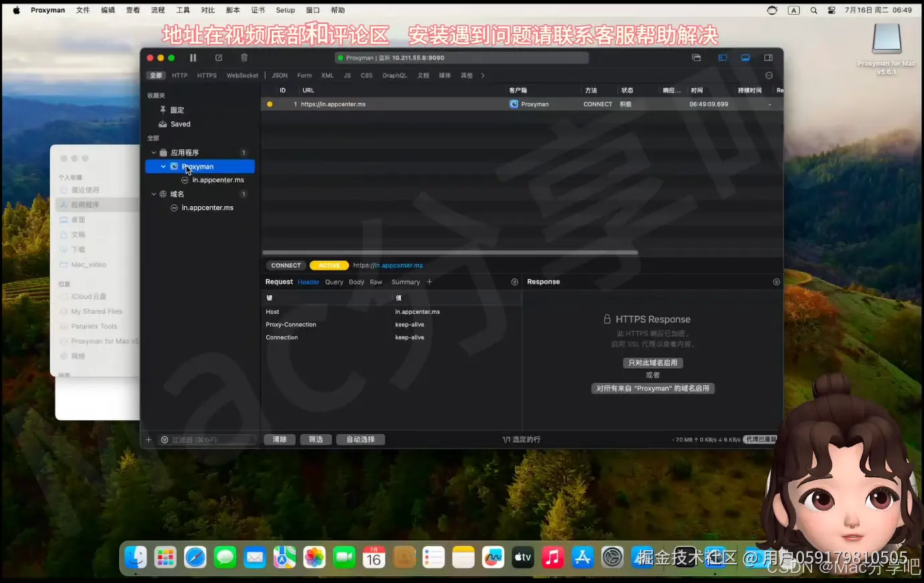Open Spotlight search in the menu bar
Screen dimensions: 924x583
[x=814, y=10]
